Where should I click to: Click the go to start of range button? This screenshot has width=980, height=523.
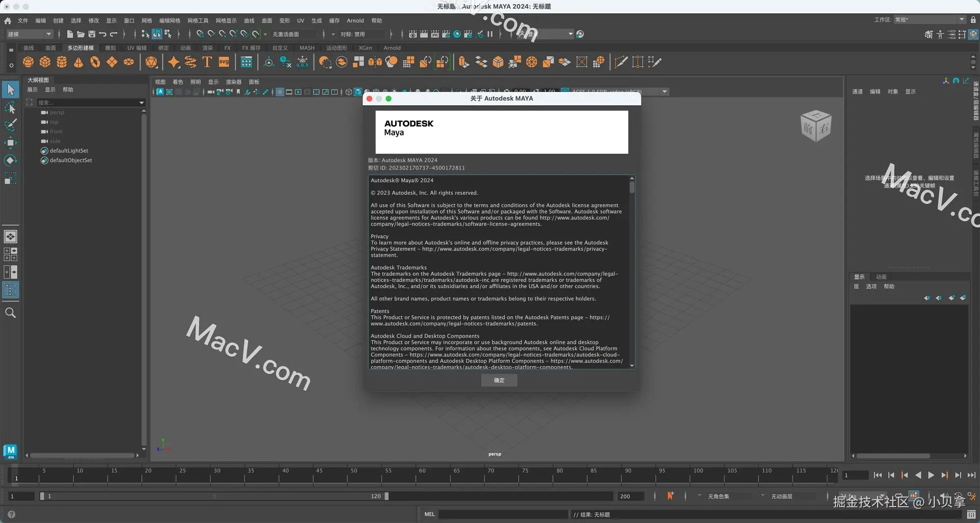click(878, 476)
